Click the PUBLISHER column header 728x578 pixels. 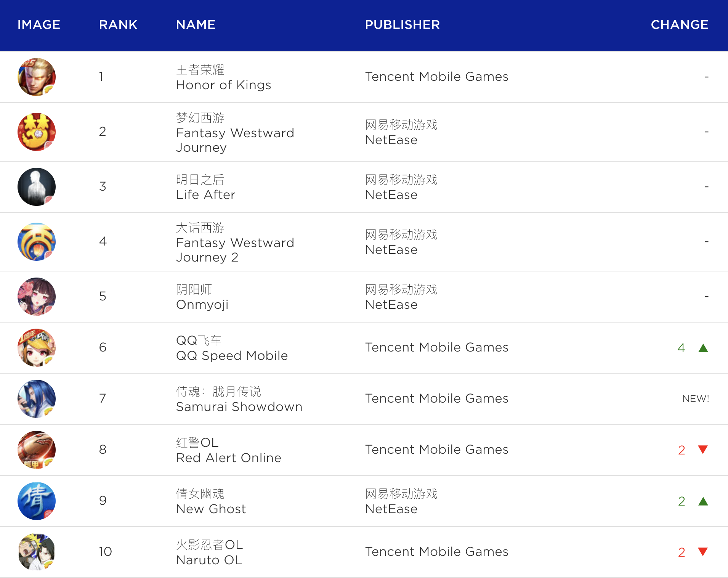tap(402, 25)
